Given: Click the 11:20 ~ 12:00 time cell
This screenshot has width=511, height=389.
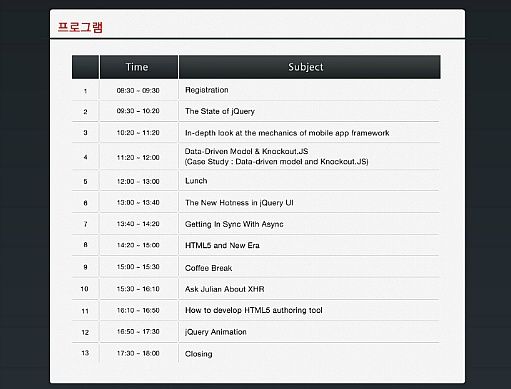Looking at the screenshot, I should click(138, 157).
